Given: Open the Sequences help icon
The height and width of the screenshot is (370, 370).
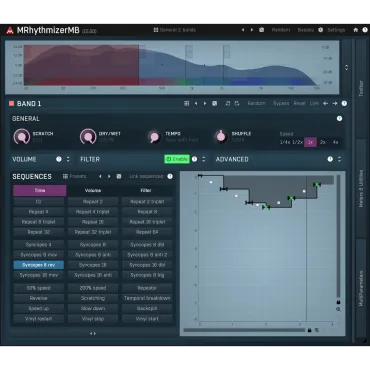Looking at the screenshot, I should (x=170, y=176).
